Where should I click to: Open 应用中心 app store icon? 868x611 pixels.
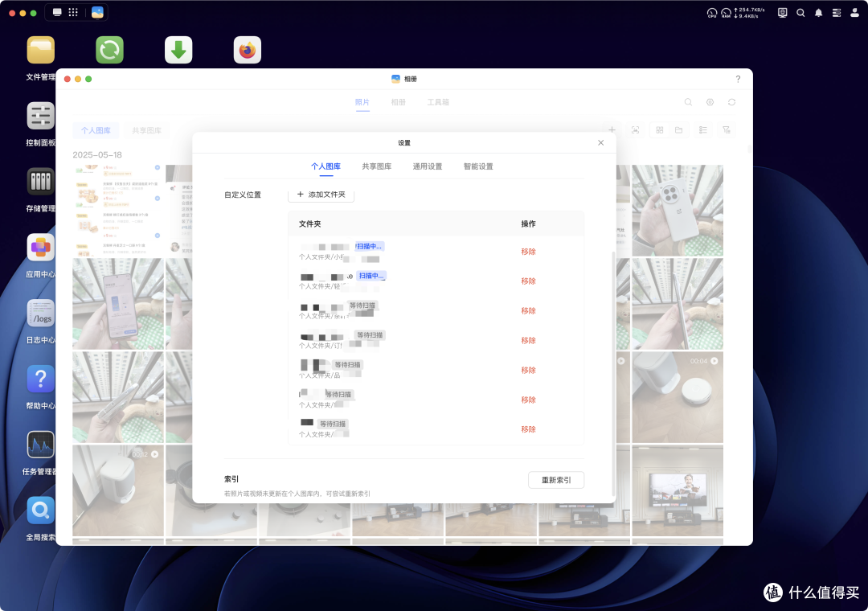click(41, 247)
